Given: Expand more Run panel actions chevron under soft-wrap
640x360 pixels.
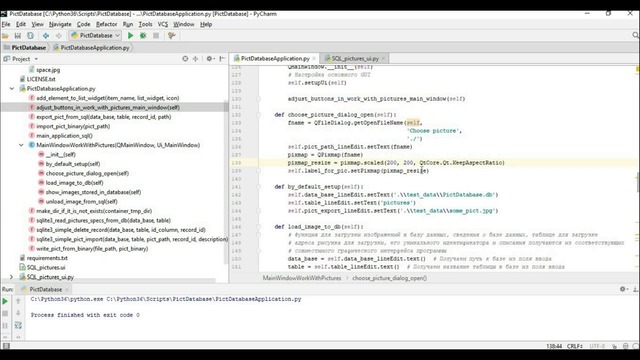Looking at the screenshot, I should click(18, 337).
